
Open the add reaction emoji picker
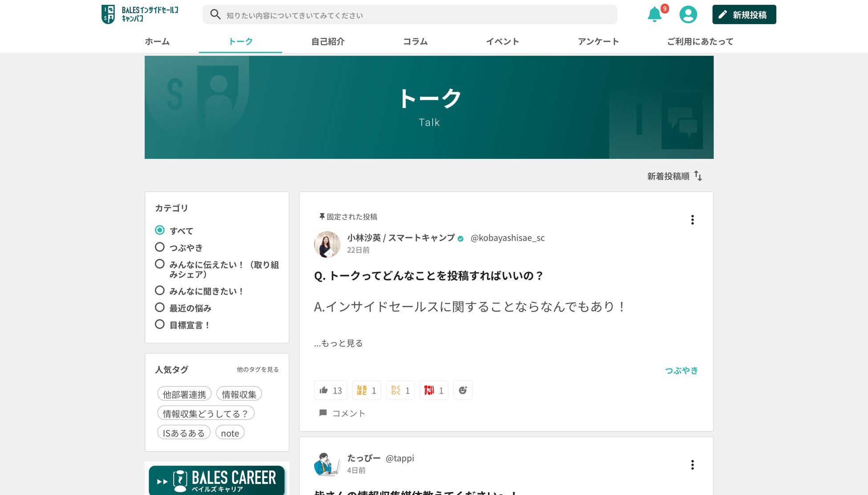[x=462, y=390]
